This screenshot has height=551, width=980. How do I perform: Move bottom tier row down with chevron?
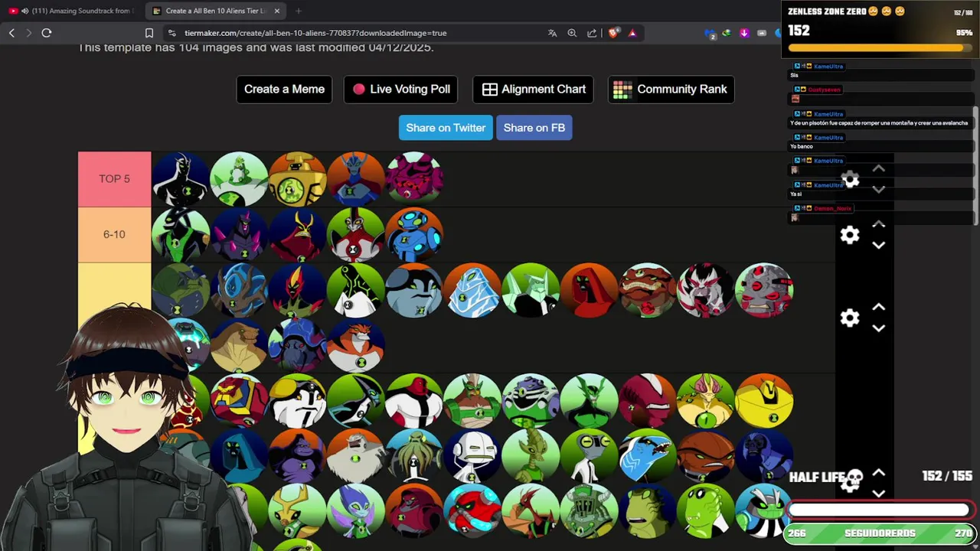click(879, 494)
